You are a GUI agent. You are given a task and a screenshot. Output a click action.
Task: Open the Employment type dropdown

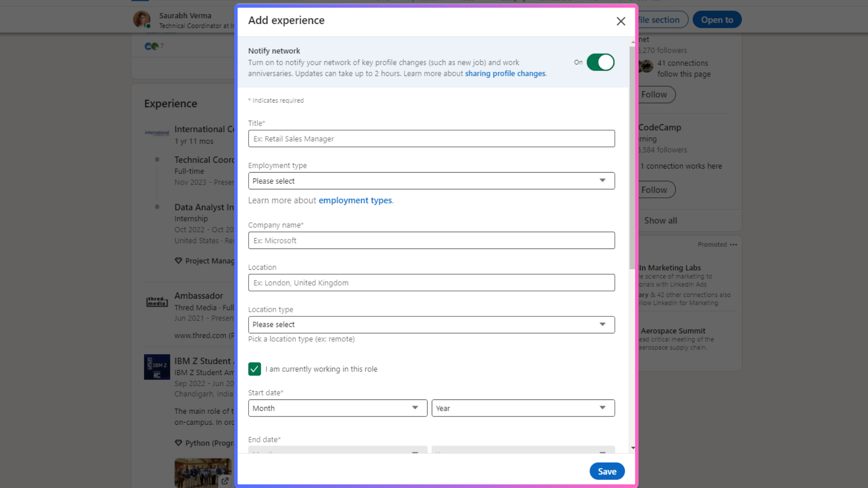click(431, 181)
